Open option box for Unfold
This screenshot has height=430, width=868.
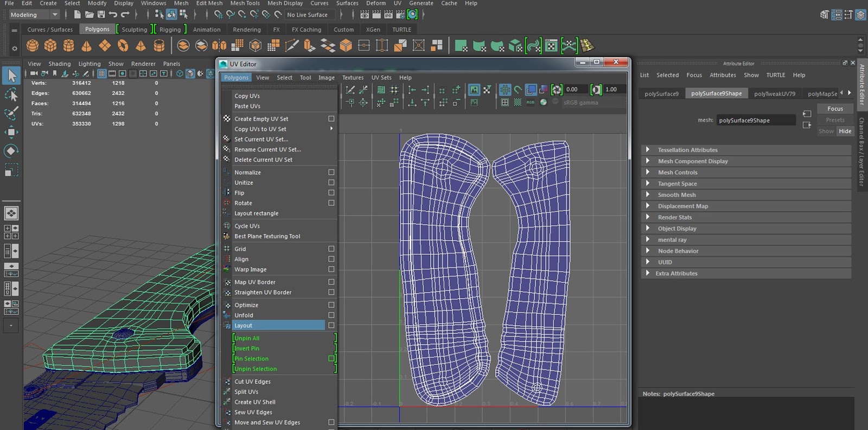(331, 315)
